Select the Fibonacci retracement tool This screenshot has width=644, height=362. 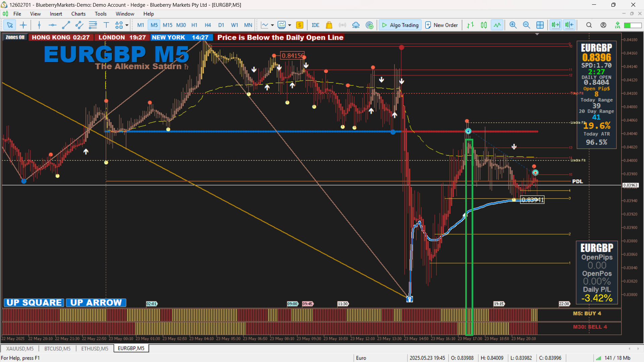[93, 25]
